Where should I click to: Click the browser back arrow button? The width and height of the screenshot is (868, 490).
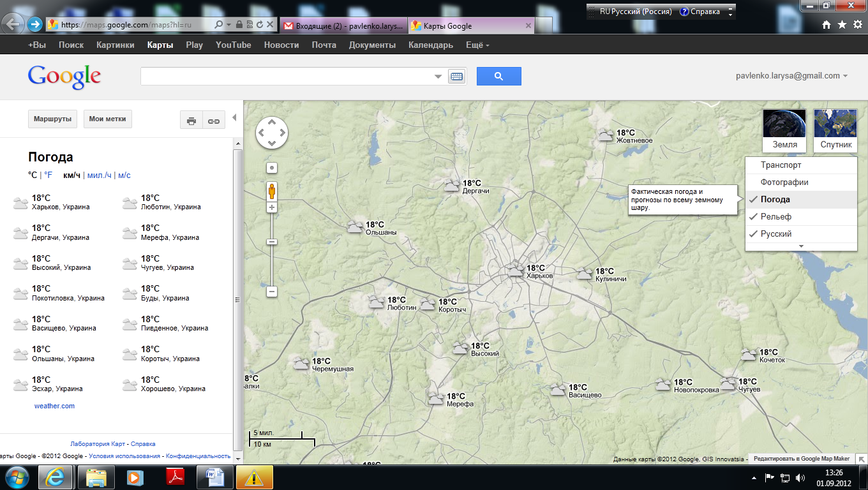[x=13, y=24]
